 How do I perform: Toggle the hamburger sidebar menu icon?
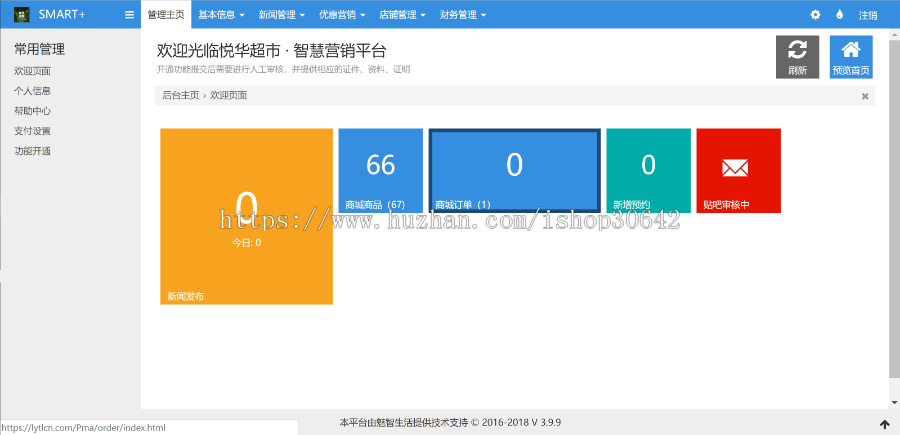[129, 15]
